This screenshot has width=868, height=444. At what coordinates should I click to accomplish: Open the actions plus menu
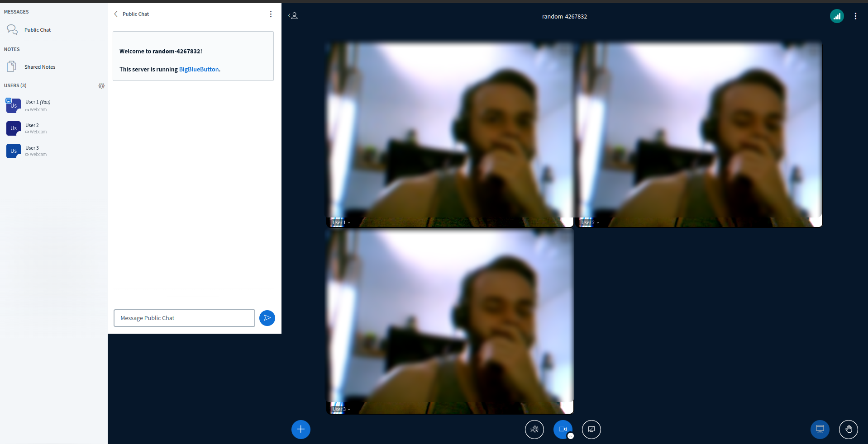(x=300, y=430)
